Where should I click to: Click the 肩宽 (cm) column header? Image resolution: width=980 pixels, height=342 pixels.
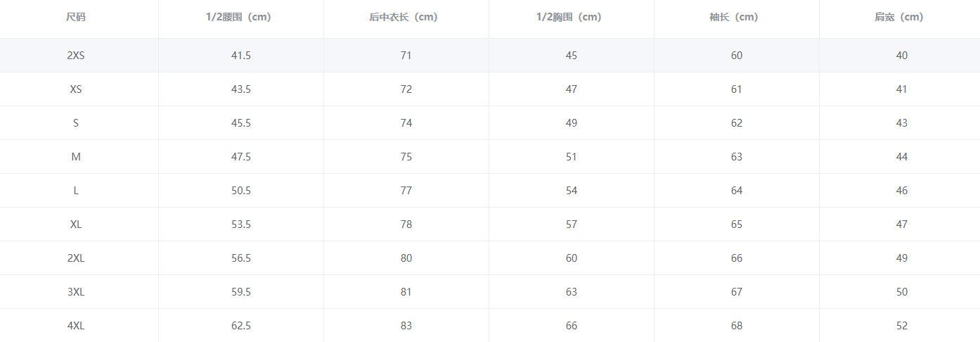click(x=901, y=17)
